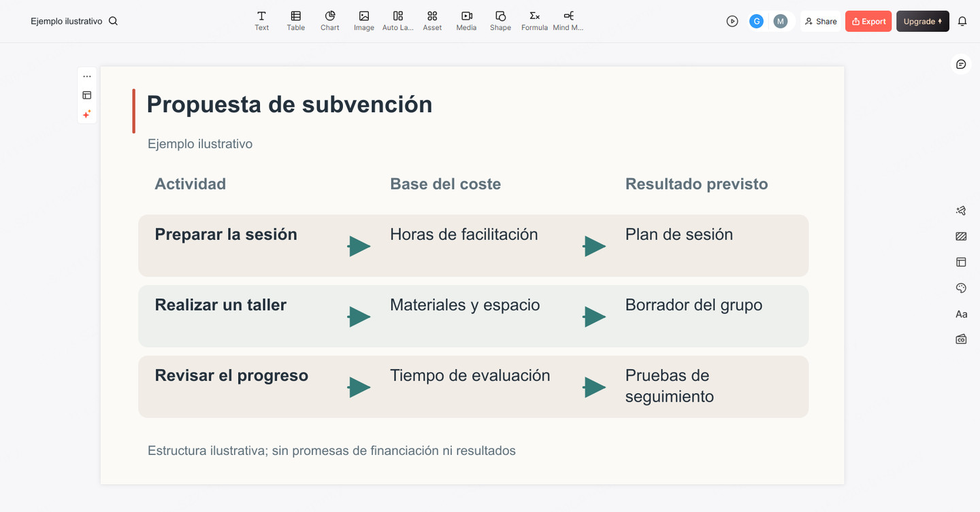Open the layout template icon in sidebar

click(961, 262)
